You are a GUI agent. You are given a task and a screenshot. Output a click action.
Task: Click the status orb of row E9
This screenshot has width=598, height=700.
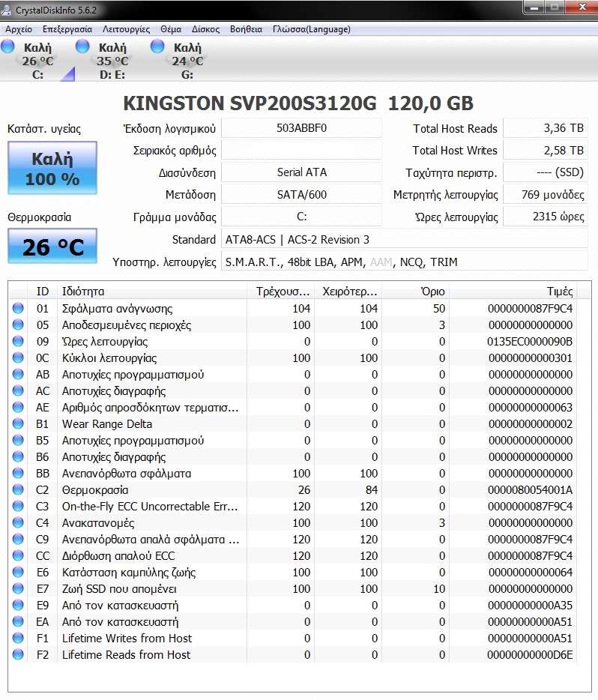coord(18,606)
